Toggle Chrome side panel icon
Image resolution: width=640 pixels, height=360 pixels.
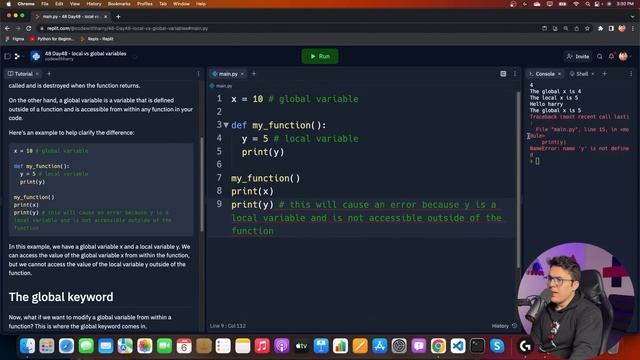tap(611, 28)
